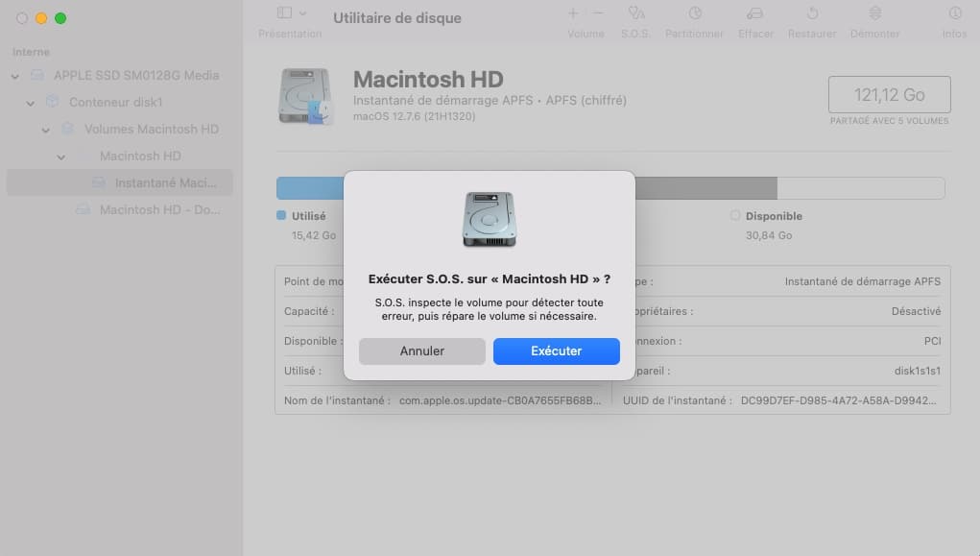Click the Disponible legend label
980x556 pixels.
[x=774, y=216]
